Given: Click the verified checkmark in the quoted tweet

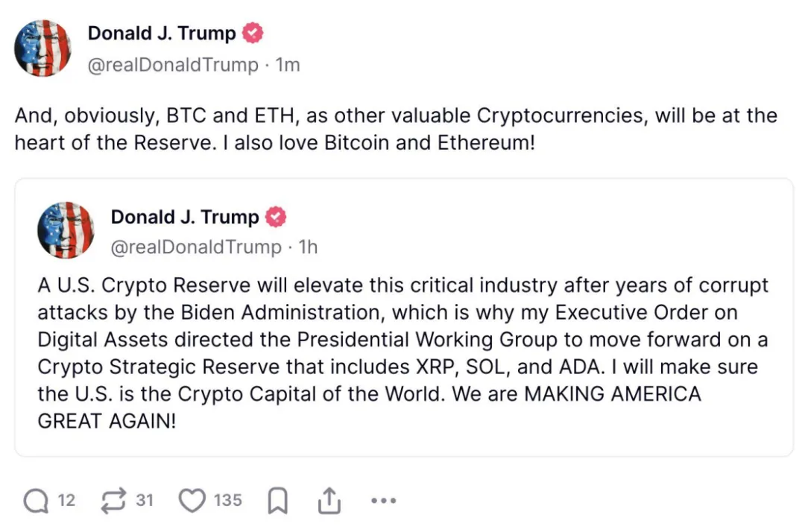Looking at the screenshot, I should point(275,216).
